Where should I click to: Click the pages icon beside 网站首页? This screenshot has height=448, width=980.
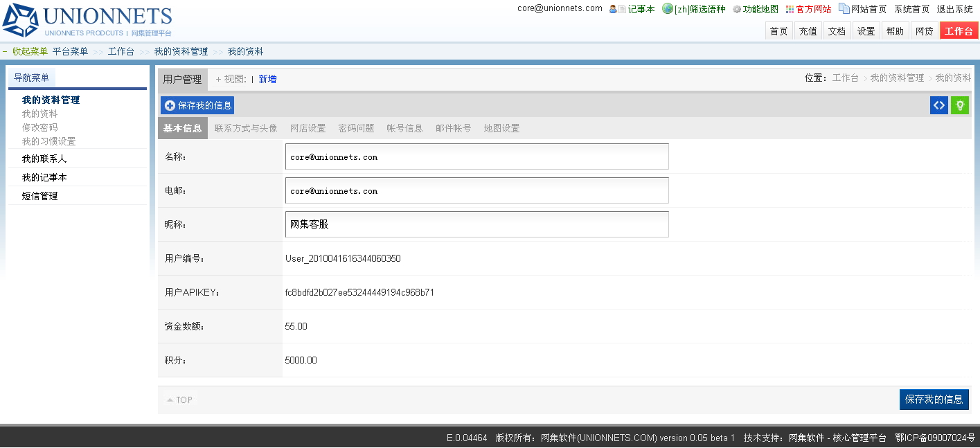click(844, 9)
